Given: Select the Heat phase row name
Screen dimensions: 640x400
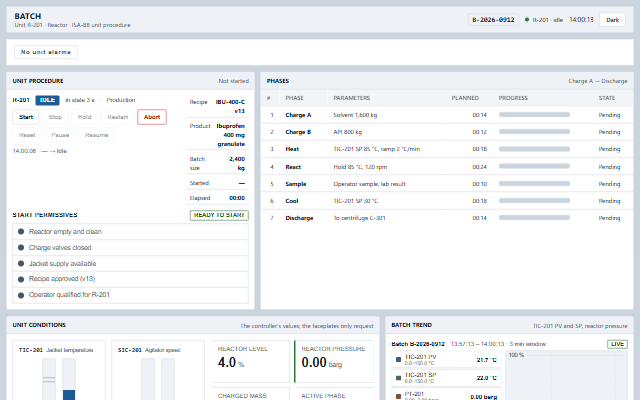Looking at the screenshot, I should tap(292, 149).
